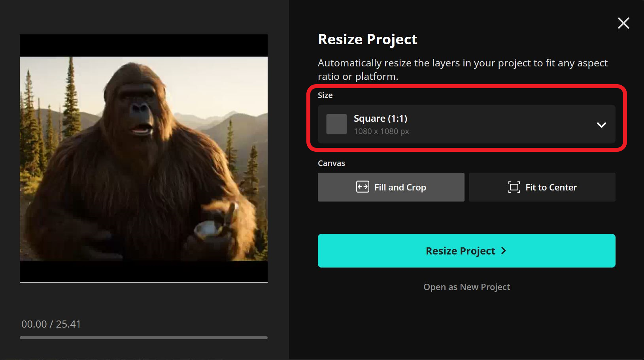
Task: Open the Size dropdown showing Square (1:1)
Action: click(466, 124)
